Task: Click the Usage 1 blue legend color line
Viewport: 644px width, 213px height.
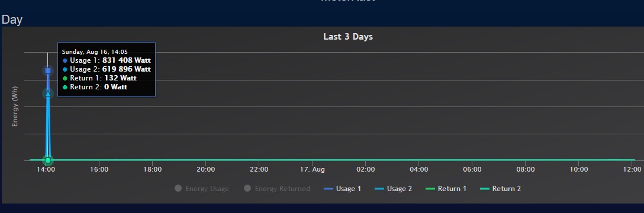Action: (329, 189)
